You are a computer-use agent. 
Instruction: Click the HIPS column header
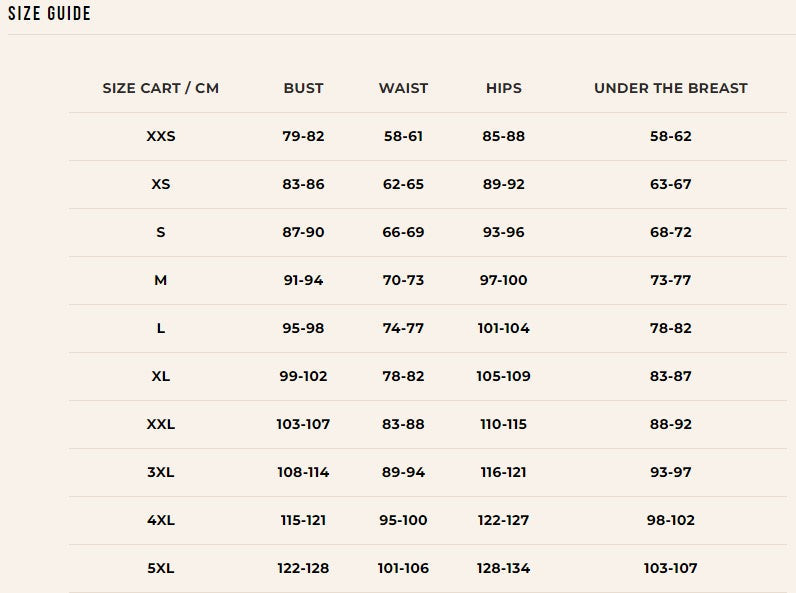[504, 88]
